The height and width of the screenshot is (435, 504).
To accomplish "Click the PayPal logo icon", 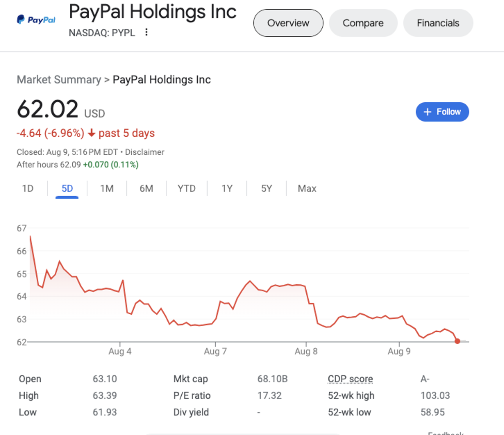I will 36,20.
